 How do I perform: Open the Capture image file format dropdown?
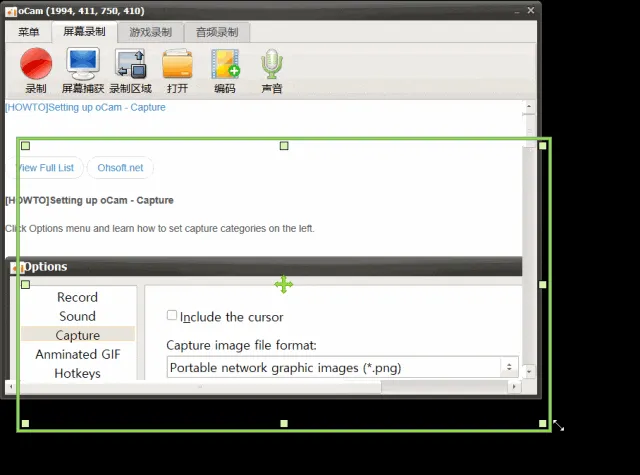coord(342,367)
